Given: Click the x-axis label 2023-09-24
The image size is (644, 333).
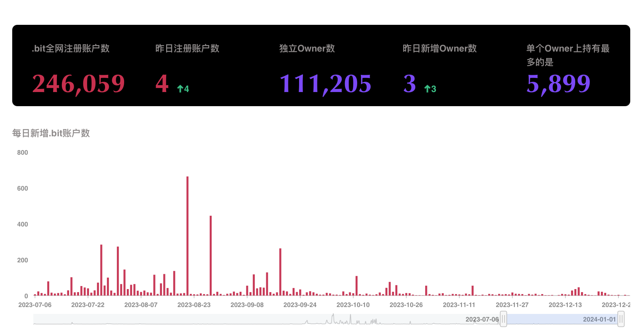Looking at the screenshot, I should point(300,305).
